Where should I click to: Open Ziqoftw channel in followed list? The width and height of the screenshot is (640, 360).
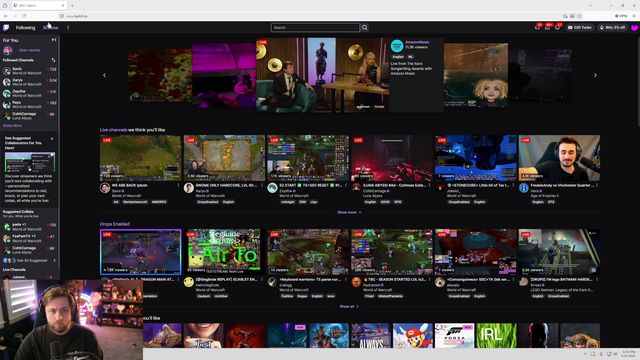point(29,93)
